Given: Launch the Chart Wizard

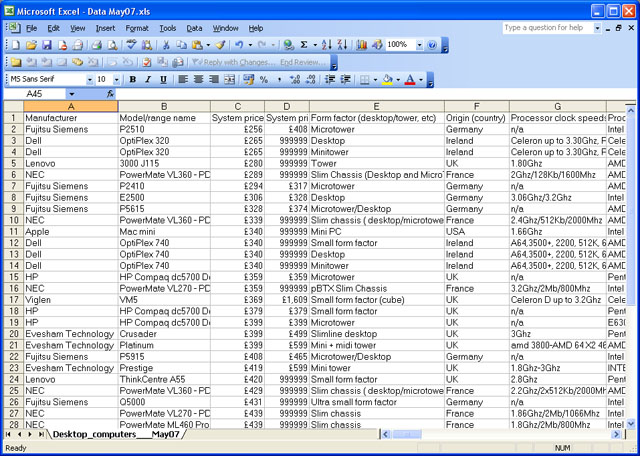Looking at the screenshot, I should coord(361,45).
